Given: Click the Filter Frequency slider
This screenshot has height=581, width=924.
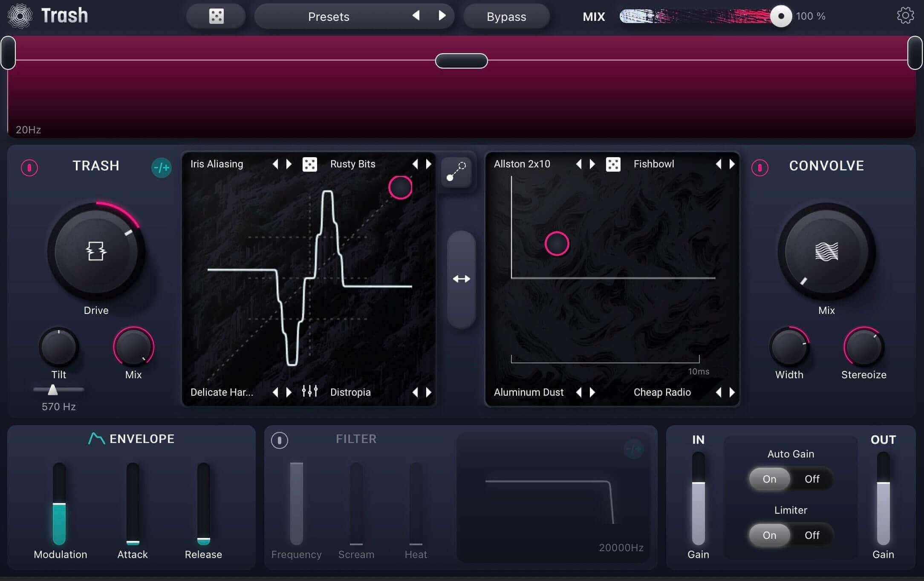Looking at the screenshot, I should click(x=296, y=504).
